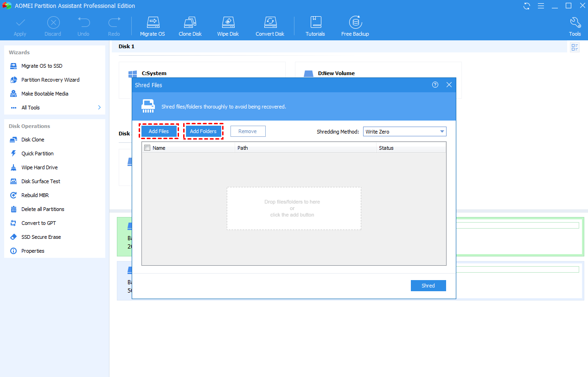The width and height of the screenshot is (588, 377).
Task: Open the Convert Disk tool
Action: (270, 26)
